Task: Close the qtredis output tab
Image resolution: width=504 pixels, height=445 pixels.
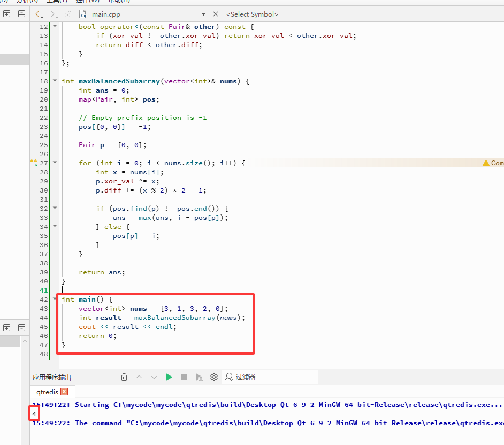Action: [64, 392]
